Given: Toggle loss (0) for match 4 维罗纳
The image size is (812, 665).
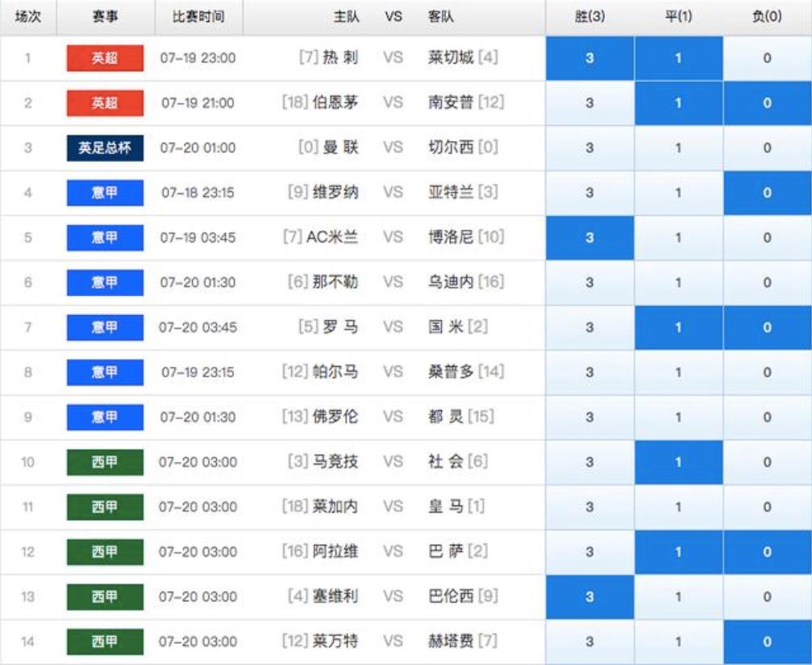Looking at the screenshot, I should click(x=768, y=193).
